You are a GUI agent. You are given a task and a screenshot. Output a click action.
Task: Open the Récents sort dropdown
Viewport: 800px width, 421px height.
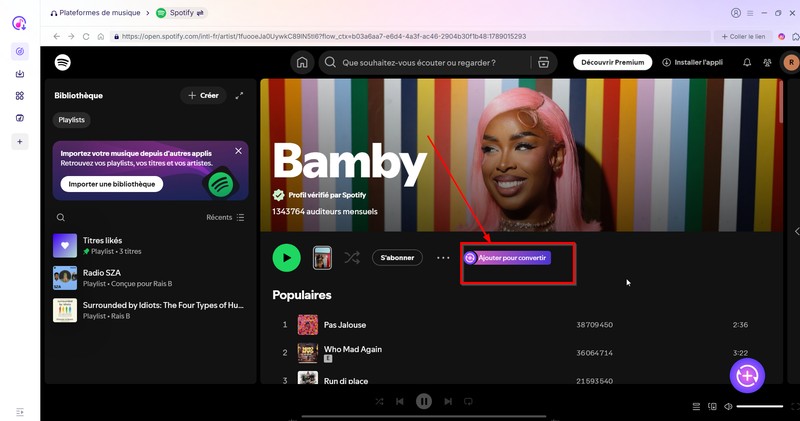coord(225,217)
